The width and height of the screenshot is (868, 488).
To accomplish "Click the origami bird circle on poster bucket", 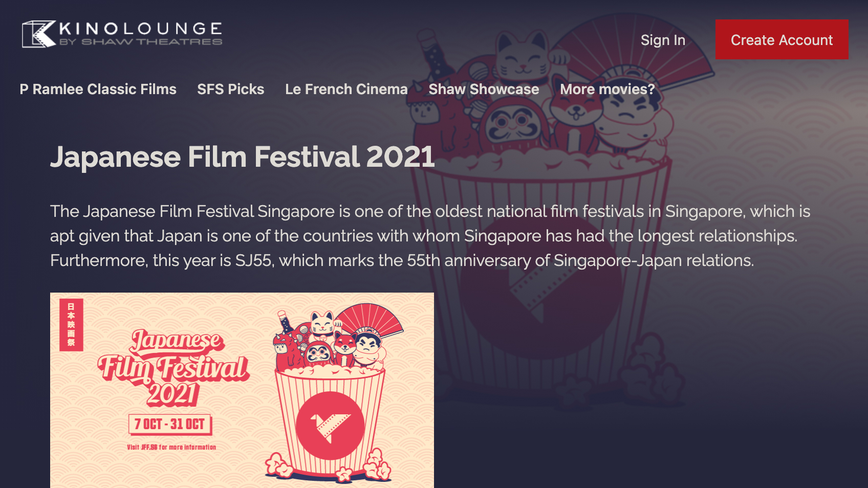I will click(x=330, y=426).
